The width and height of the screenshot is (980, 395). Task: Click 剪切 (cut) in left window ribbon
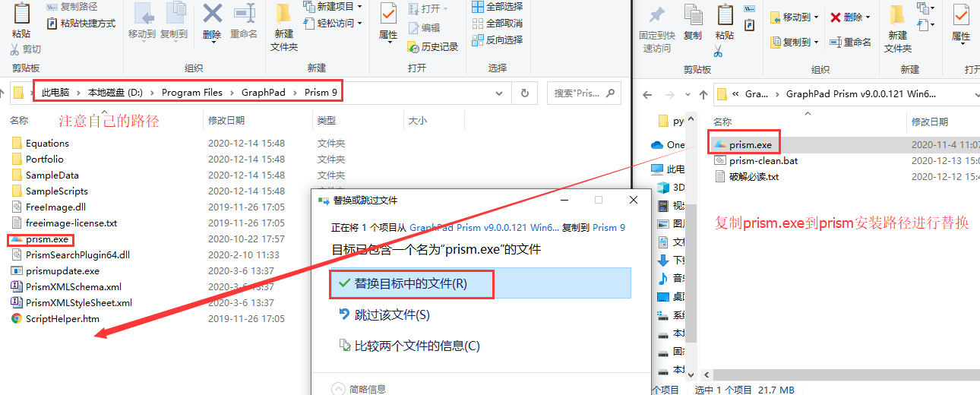(25, 49)
